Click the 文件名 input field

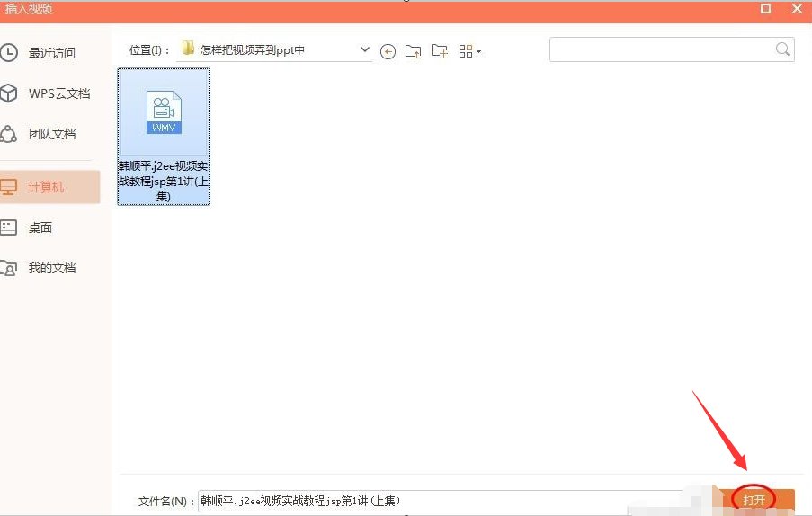pos(440,501)
